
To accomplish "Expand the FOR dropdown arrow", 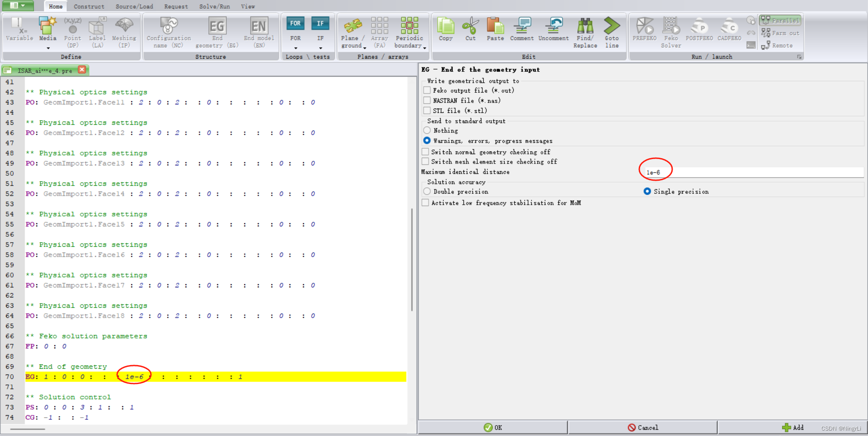I will point(296,48).
